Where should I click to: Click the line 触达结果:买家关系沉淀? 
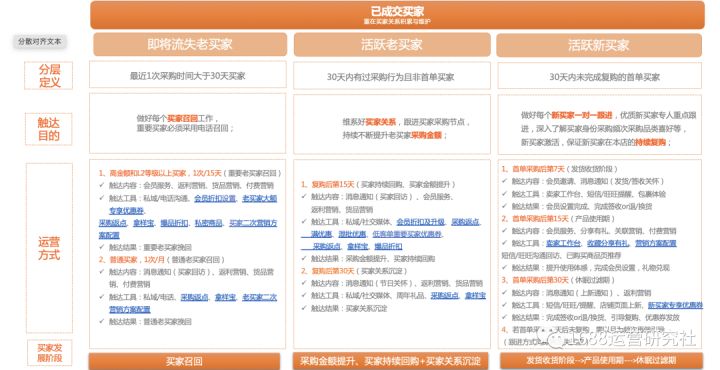[x=349, y=308]
